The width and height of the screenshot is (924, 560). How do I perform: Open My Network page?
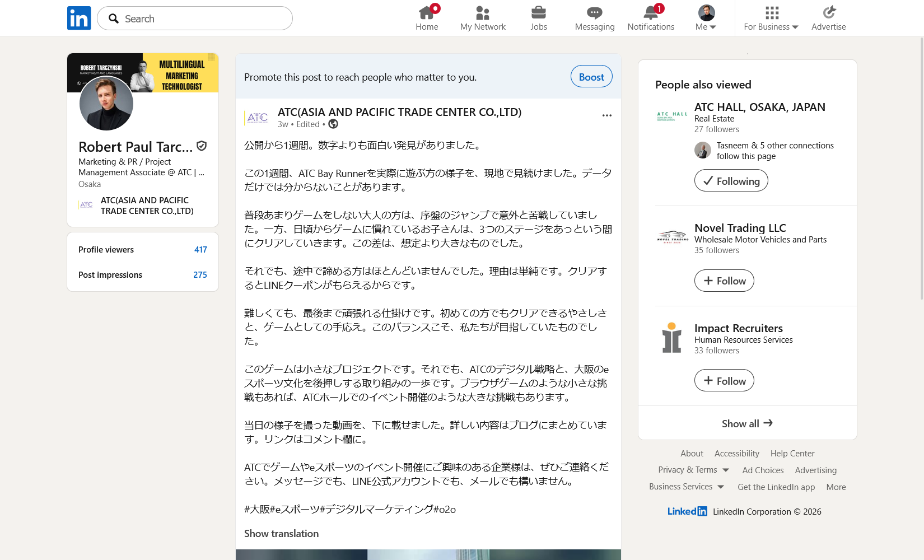coord(483,18)
